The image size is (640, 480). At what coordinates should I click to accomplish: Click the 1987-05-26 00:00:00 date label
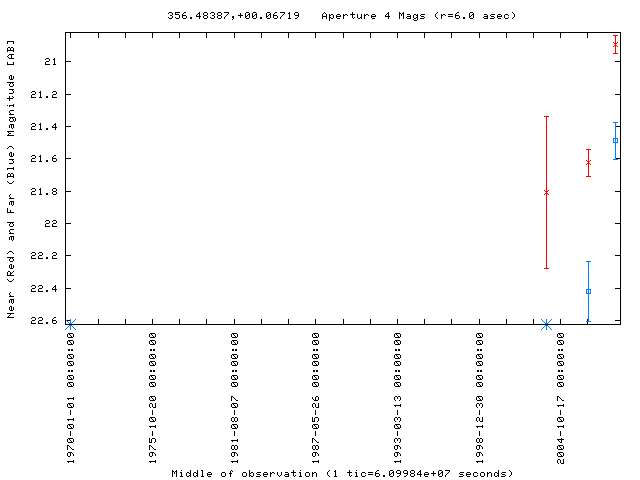[x=316, y=398]
